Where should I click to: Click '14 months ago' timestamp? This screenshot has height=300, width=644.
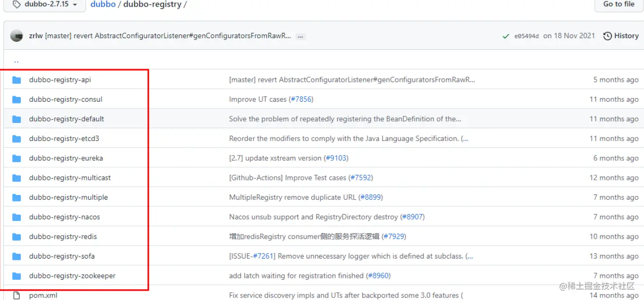pyautogui.click(x=614, y=295)
